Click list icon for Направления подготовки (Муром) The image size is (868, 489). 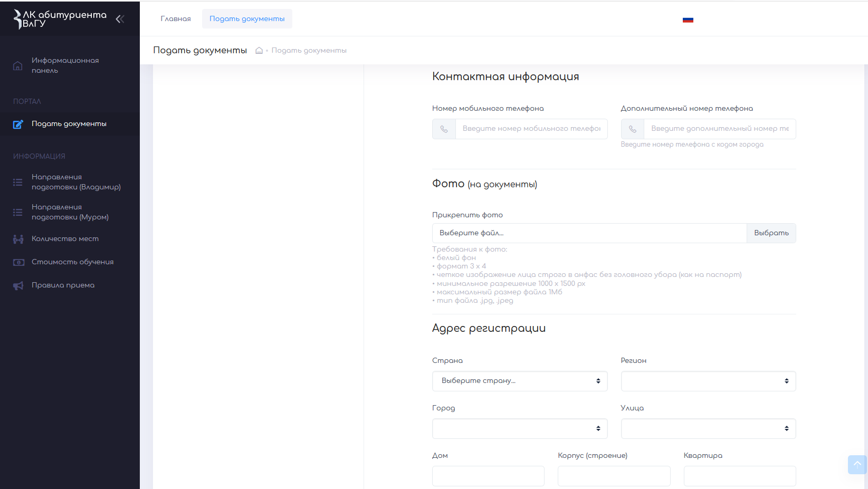click(x=18, y=212)
